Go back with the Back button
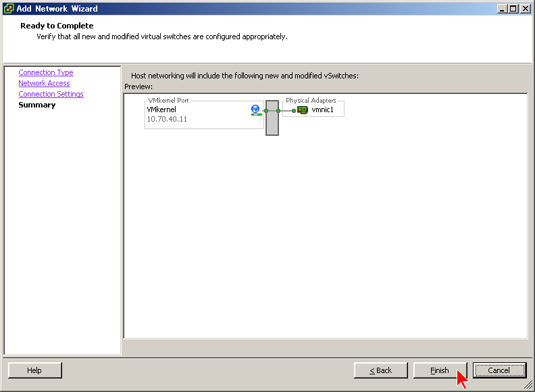 click(381, 370)
